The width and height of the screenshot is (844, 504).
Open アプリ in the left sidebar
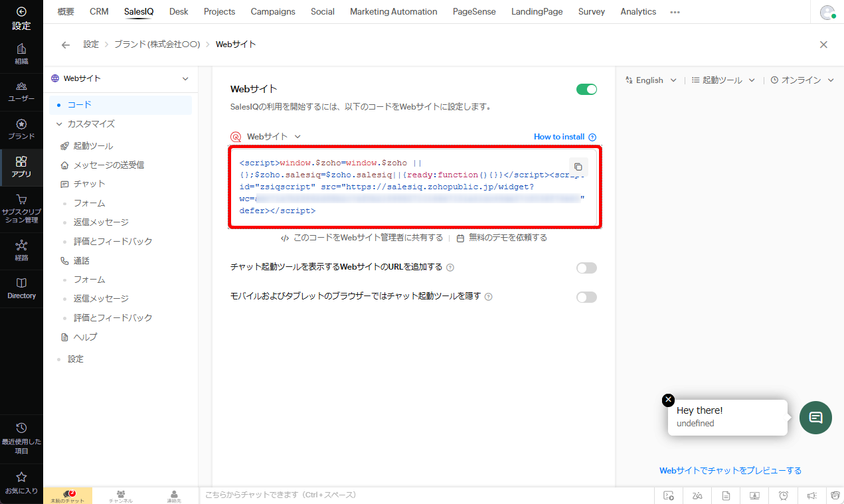(x=21, y=167)
